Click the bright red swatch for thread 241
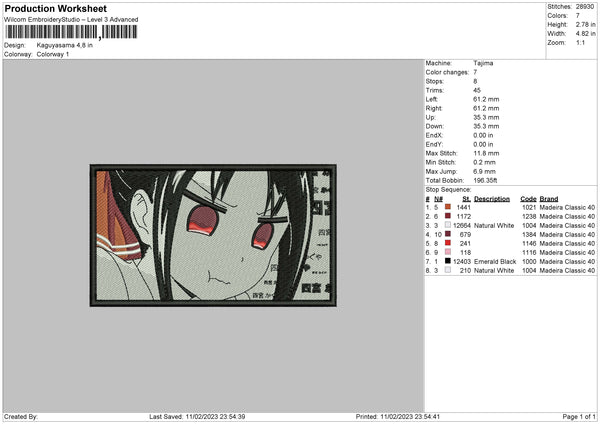 [448, 243]
